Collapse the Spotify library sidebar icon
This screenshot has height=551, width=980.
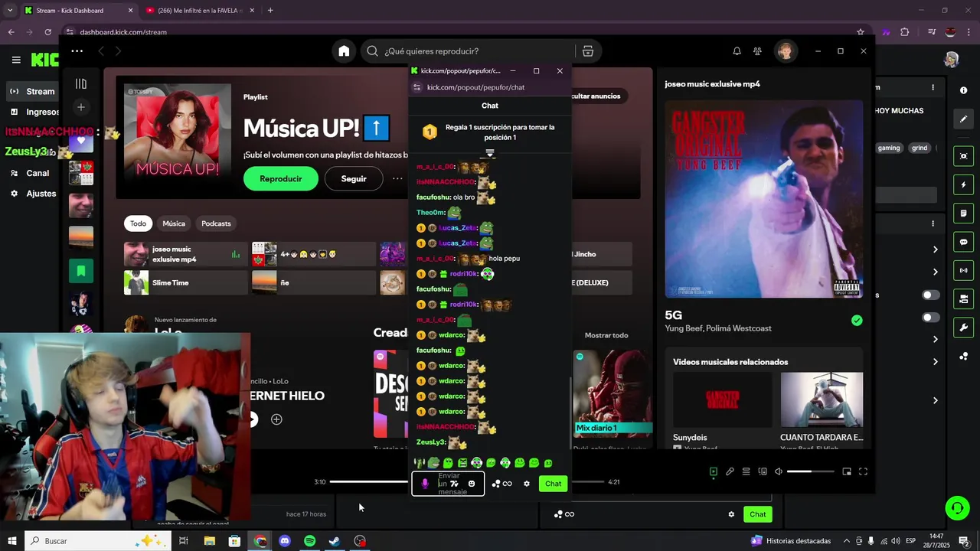tap(81, 83)
